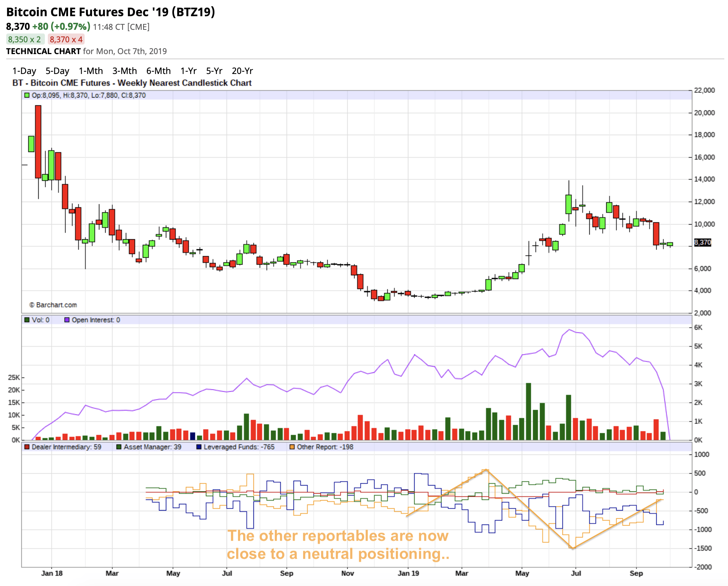Click the 14,000 price axis label
This screenshot has height=586, width=728.
coord(704,179)
